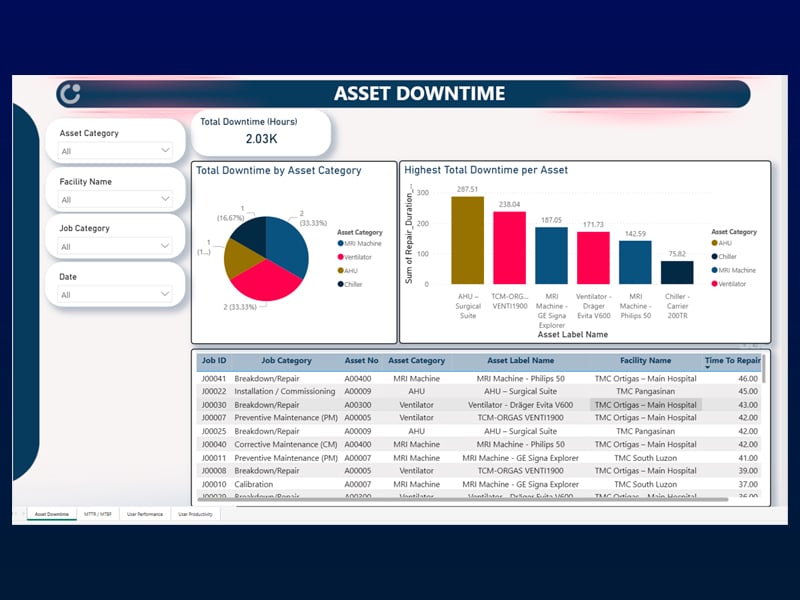Click 'Corrective Maintenance (CM)' cell
Image resolution: width=800 pixels, height=600 pixels.
pos(286,444)
